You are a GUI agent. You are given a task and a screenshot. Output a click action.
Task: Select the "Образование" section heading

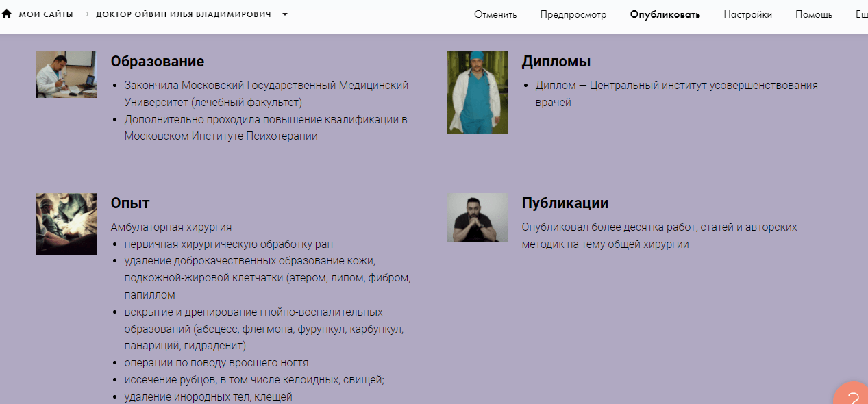click(x=158, y=61)
